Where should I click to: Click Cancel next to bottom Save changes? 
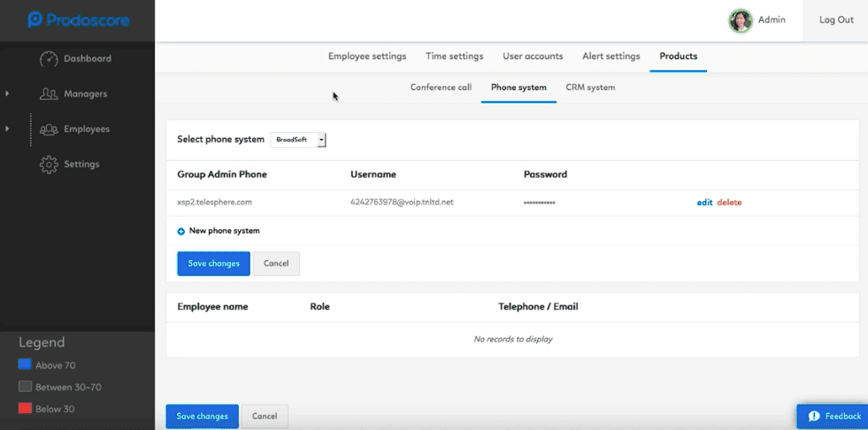click(265, 416)
